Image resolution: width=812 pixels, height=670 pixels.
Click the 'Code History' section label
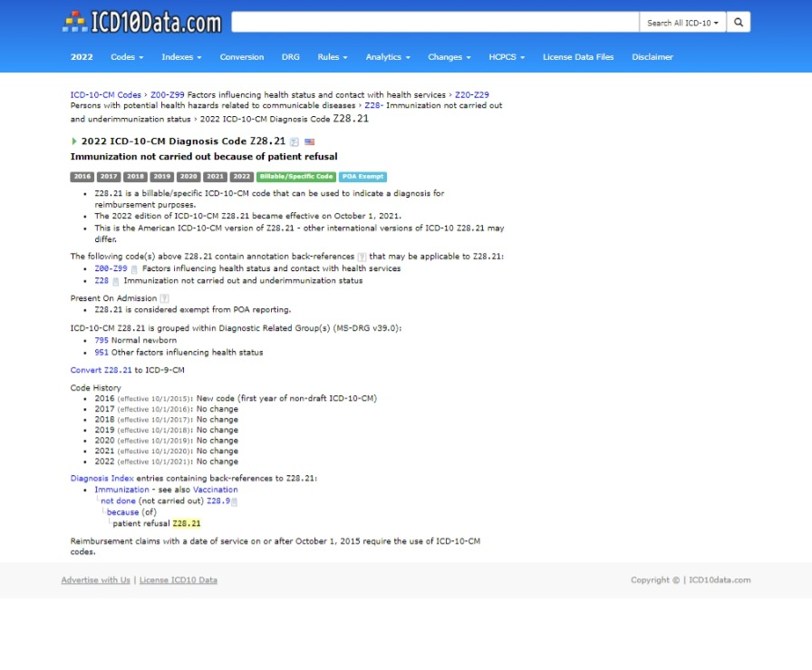(x=96, y=388)
